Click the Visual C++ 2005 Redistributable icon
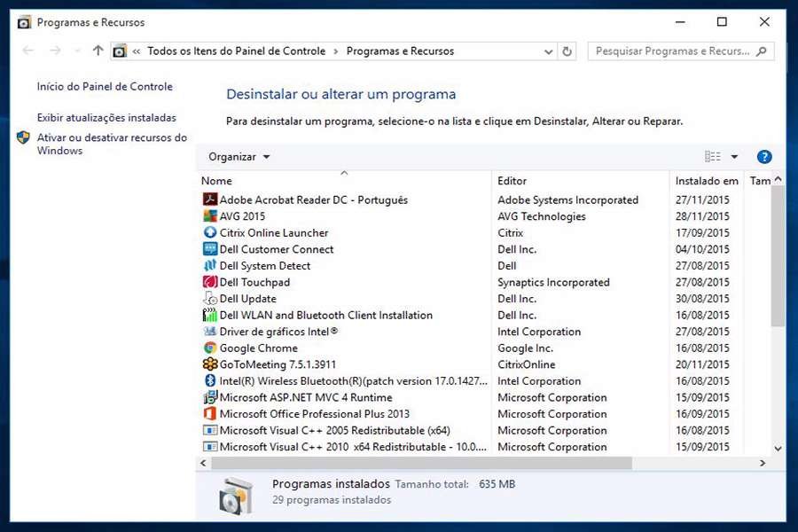This screenshot has width=798, height=532. pyautogui.click(x=210, y=430)
